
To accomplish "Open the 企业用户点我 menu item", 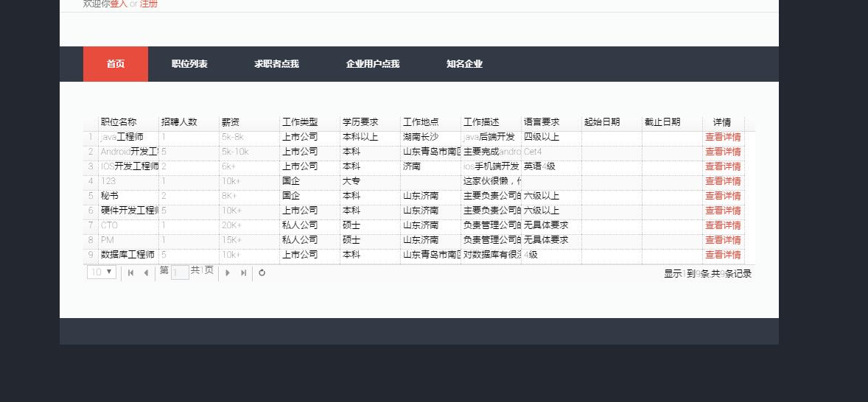I will point(373,64).
